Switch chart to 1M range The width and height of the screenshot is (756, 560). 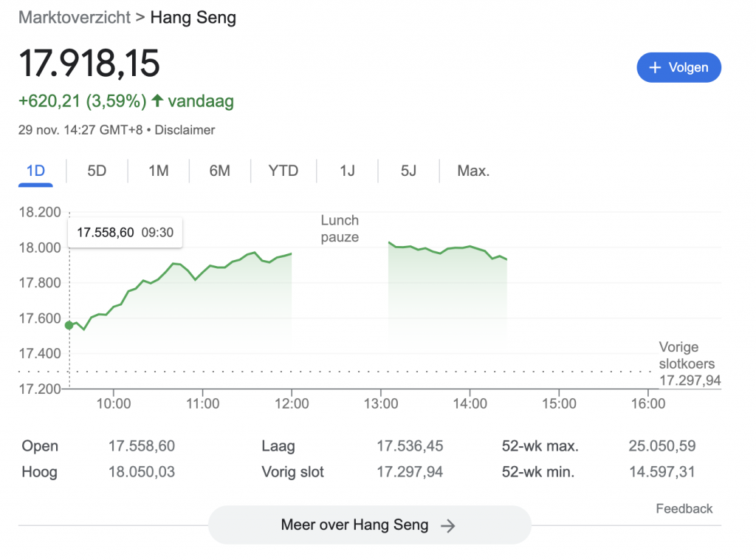pyautogui.click(x=158, y=171)
